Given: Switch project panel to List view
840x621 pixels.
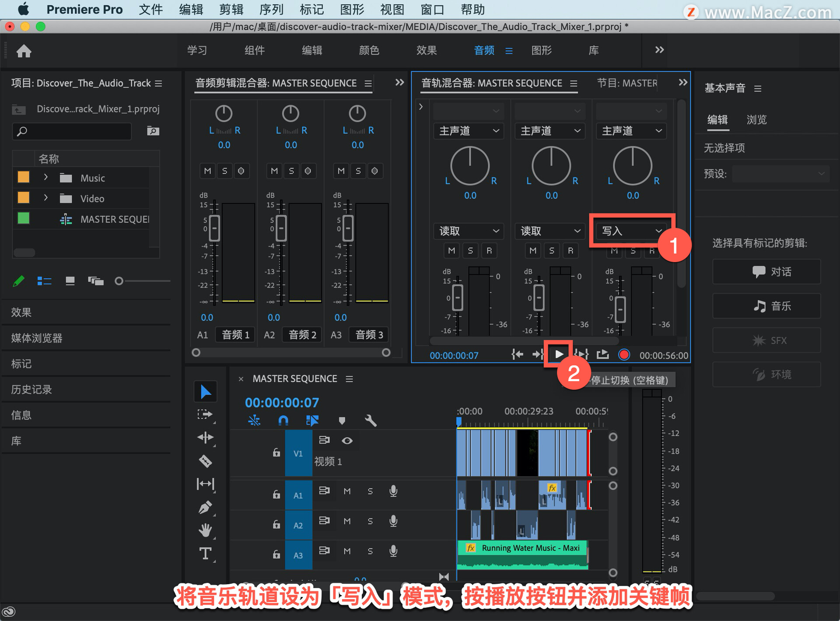Looking at the screenshot, I should click(44, 281).
